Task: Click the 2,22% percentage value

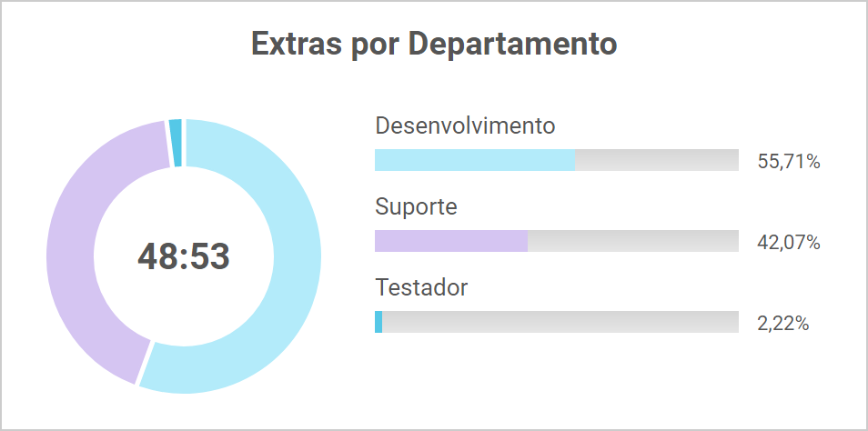Action: [782, 324]
